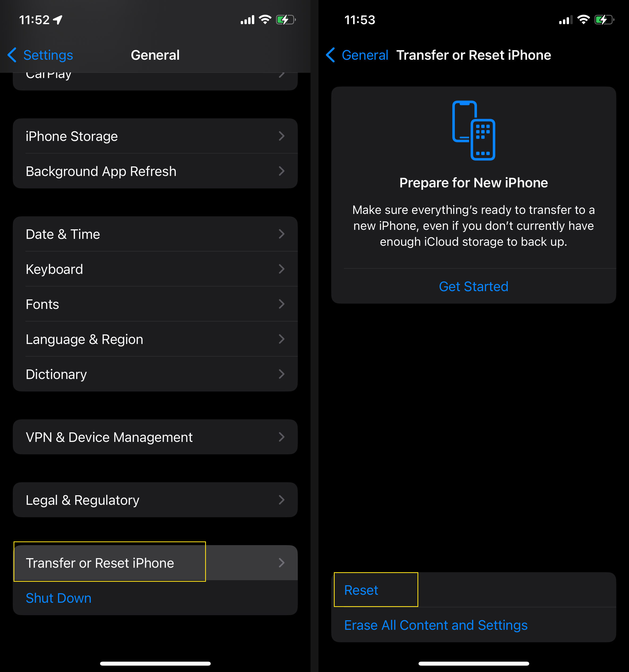Select Transfer or Reset iPhone
Image resolution: width=629 pixels, height=672 pixels.
(155, 563)
